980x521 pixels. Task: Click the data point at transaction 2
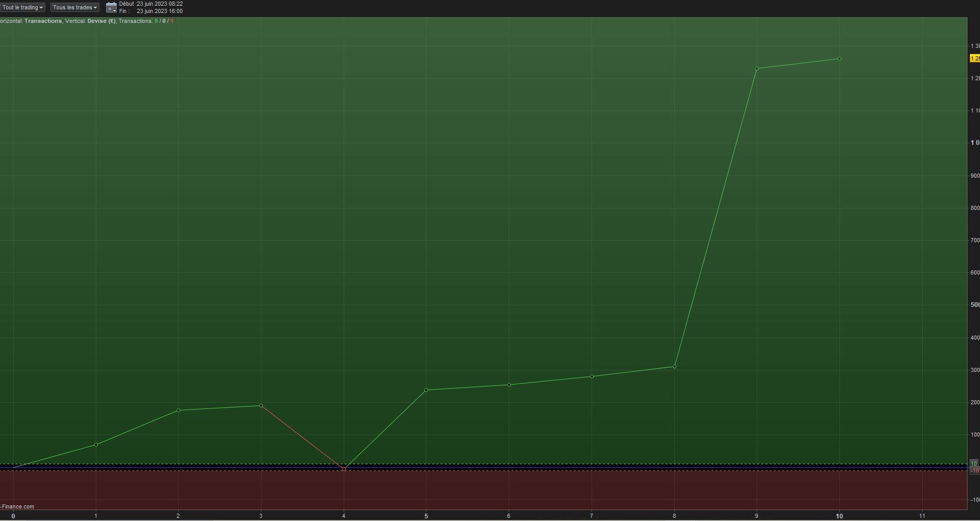tap(179, 410)
